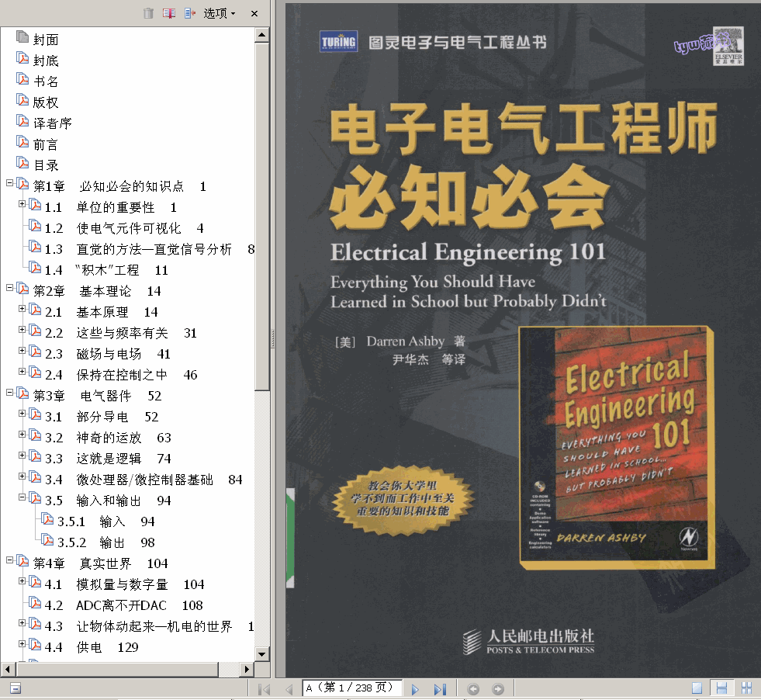Collapse the 第2章 基本理论 node
The image size is (761, 700).
[x=9, y=288]
